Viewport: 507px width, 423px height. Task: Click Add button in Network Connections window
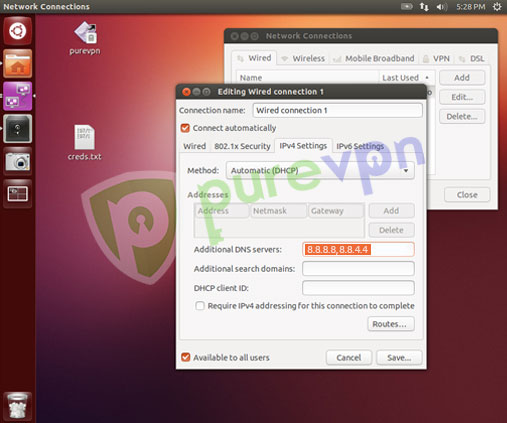[462, 78]
